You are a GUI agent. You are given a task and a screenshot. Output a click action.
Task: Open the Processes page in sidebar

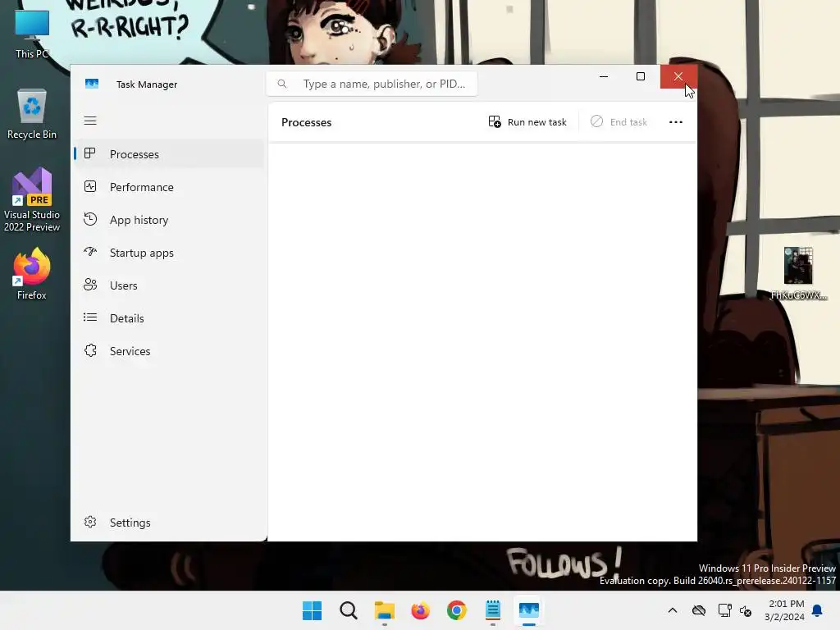169,154
